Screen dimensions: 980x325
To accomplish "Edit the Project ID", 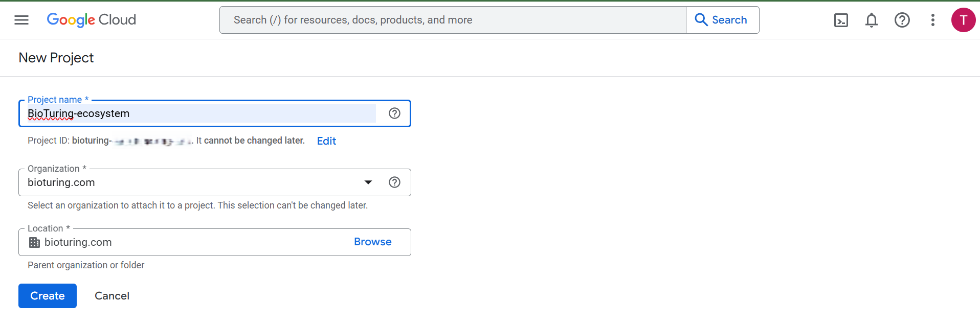I will click(326, 141).
